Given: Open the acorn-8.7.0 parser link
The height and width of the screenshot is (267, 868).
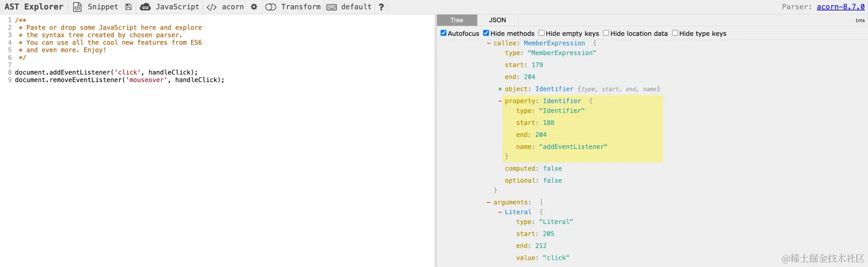Looking at the screenshot, I should pyautogui.click(x=840, y=7).
